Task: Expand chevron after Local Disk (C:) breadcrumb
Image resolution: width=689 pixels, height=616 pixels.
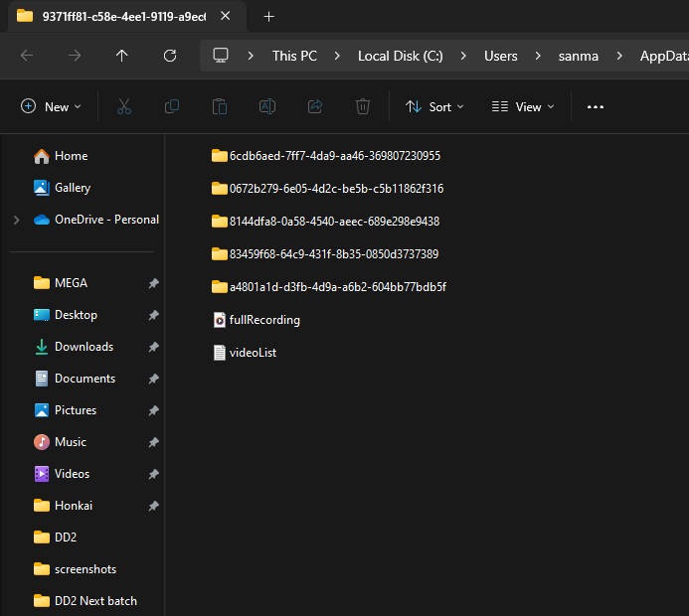Action: click(x=463, y=56)
